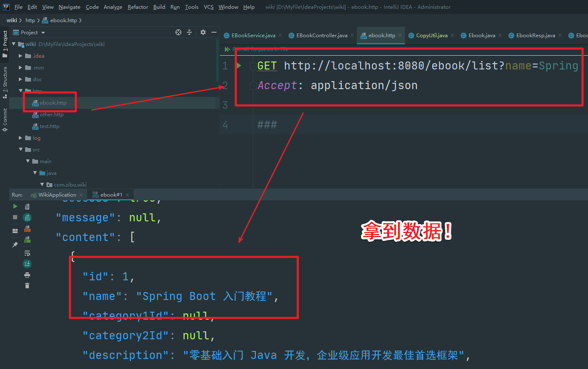Close the ebook#1 run tab
The height and width of the screenshot is (369, 588).
(127, 195)
